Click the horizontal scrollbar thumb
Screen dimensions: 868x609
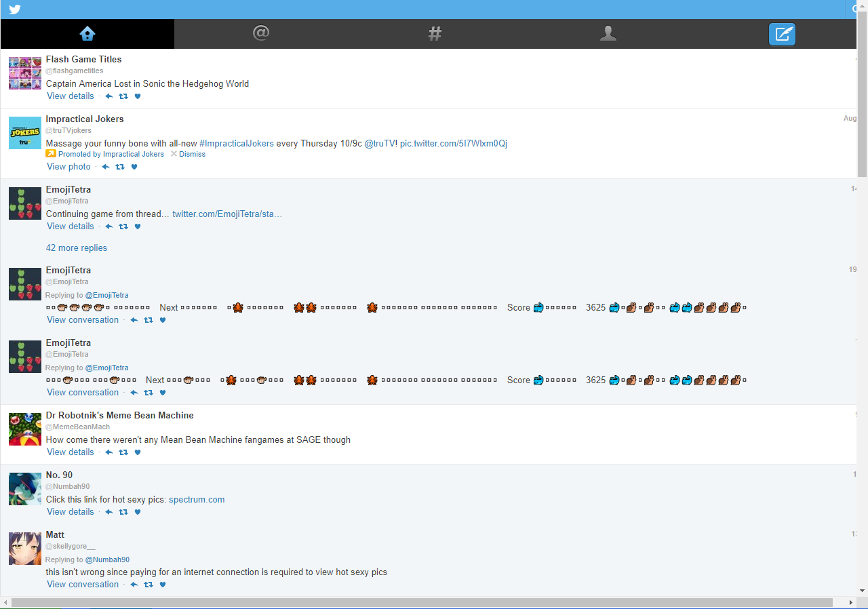pyautogui.click(x=422, y=603)
